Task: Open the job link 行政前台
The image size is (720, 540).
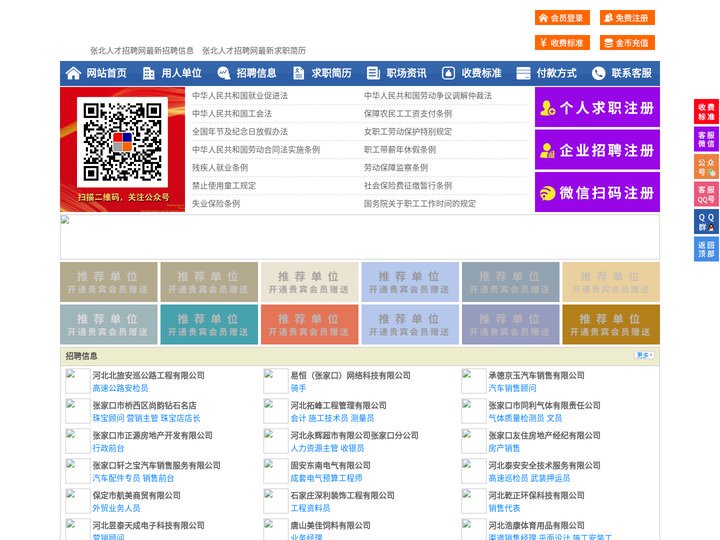Action: (108, 448)
